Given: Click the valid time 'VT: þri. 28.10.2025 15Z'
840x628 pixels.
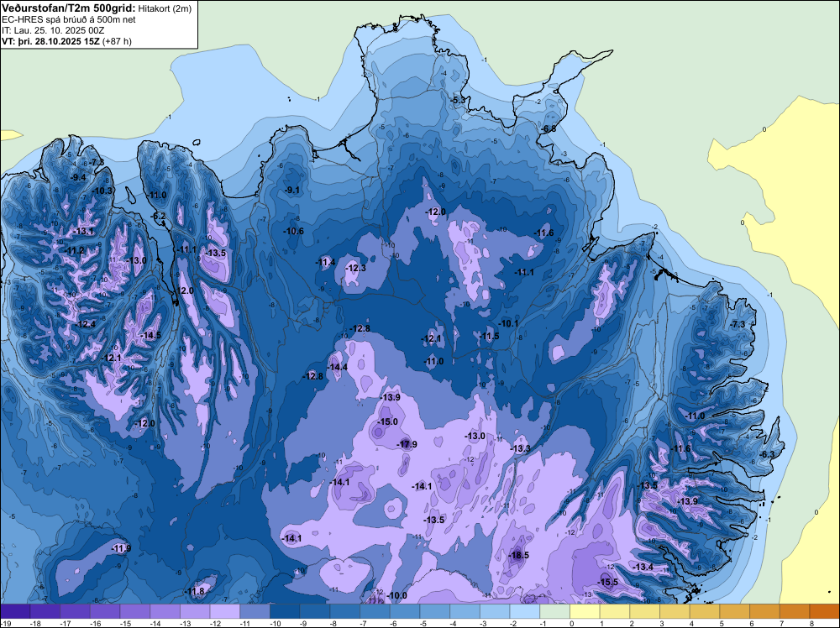Looking at the screenshot, I should point(50,40).
